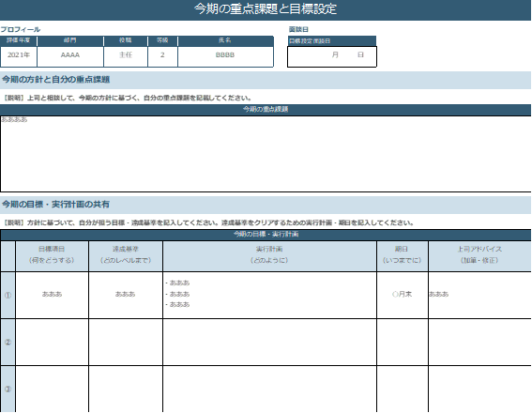Select the AAAA department cell

(70, 55)
